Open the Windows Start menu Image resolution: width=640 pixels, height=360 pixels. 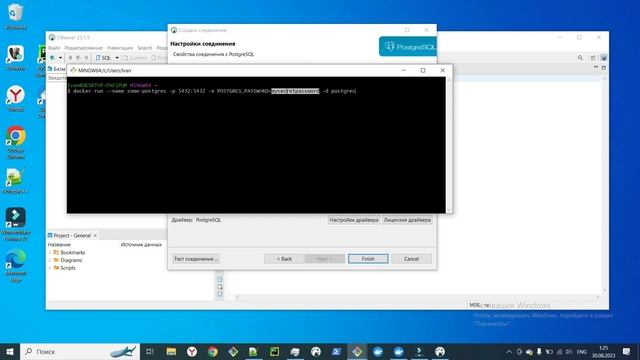click(10, 351)
